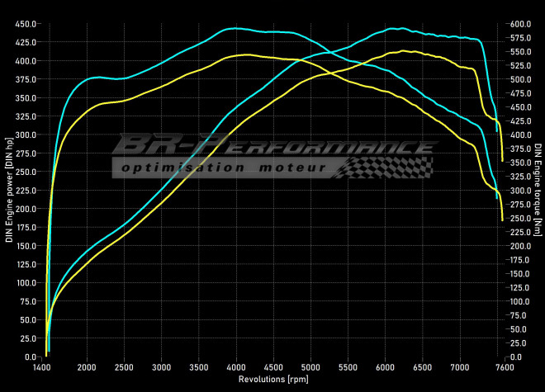Click the 50.0 label on left power axis
This screenshot has height=392, width=545.
tap(27, 320)
